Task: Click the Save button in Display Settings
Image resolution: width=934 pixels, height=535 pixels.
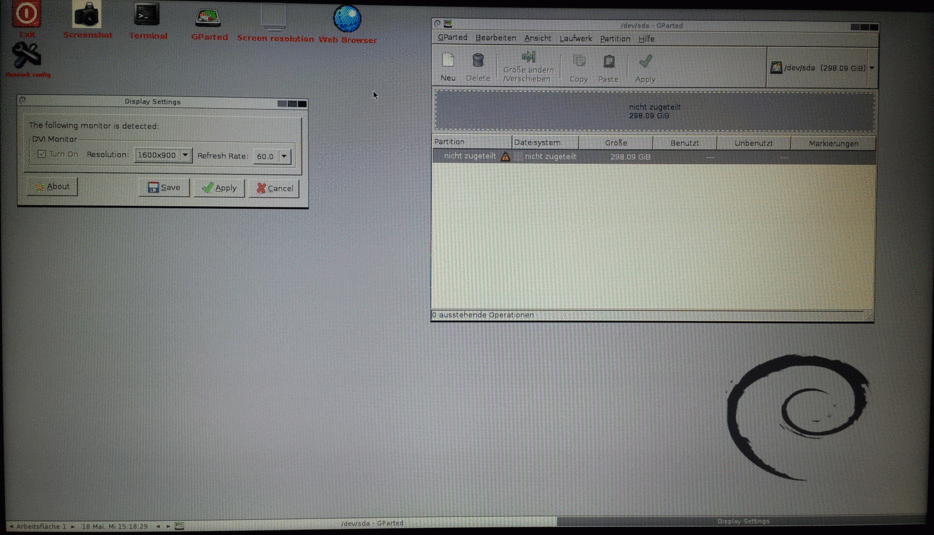Action: point(164,187)
